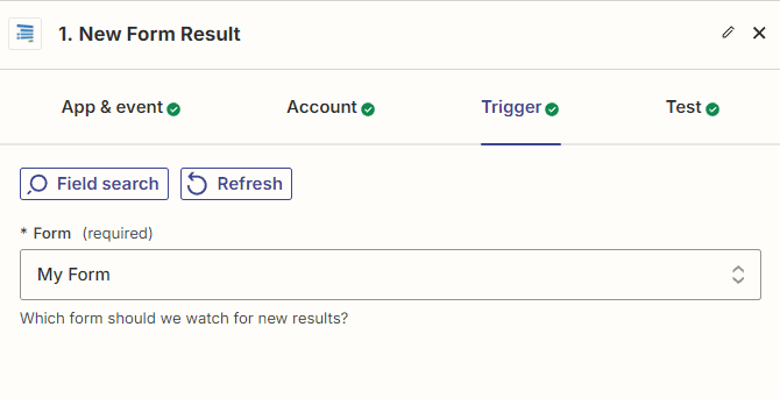The image size is (780, 400).
Task: Select the Trigger tab
Action: tap(511, 107)
